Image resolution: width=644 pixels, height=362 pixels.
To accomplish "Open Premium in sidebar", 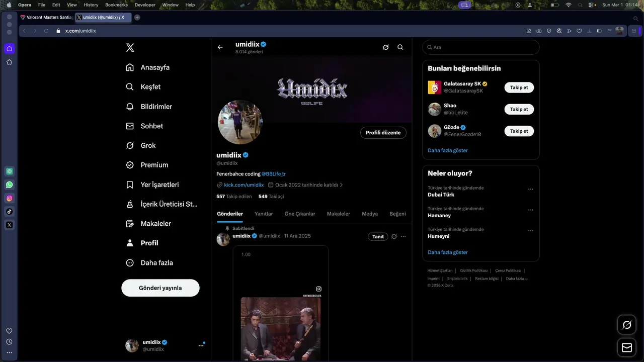I will tap(147, 165).
